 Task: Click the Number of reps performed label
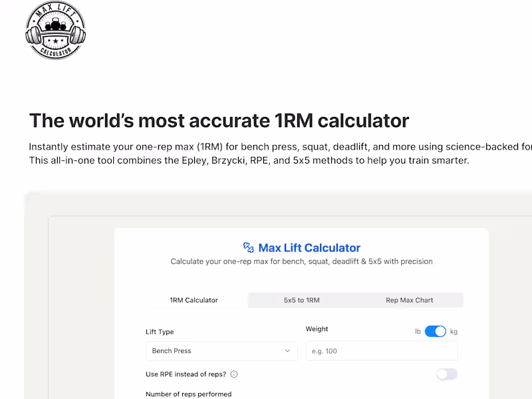point(188,394)
